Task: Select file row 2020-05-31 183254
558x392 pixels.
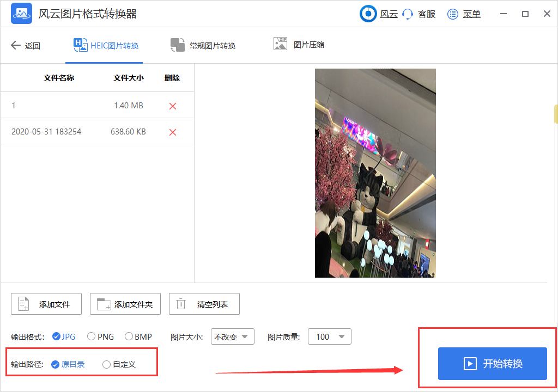Action: coord(97,131)
